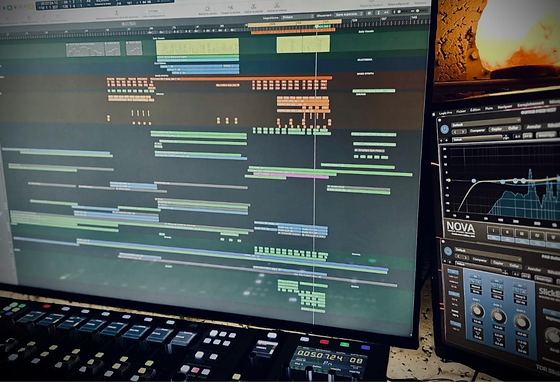Toggle the SlickEQ plugin power button
Screen dimensions: 560x382
click(x=448, y=251)
